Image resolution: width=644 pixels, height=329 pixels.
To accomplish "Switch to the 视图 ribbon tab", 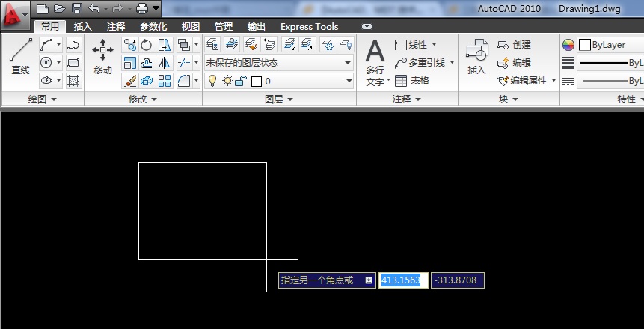I will click(191, 27).
